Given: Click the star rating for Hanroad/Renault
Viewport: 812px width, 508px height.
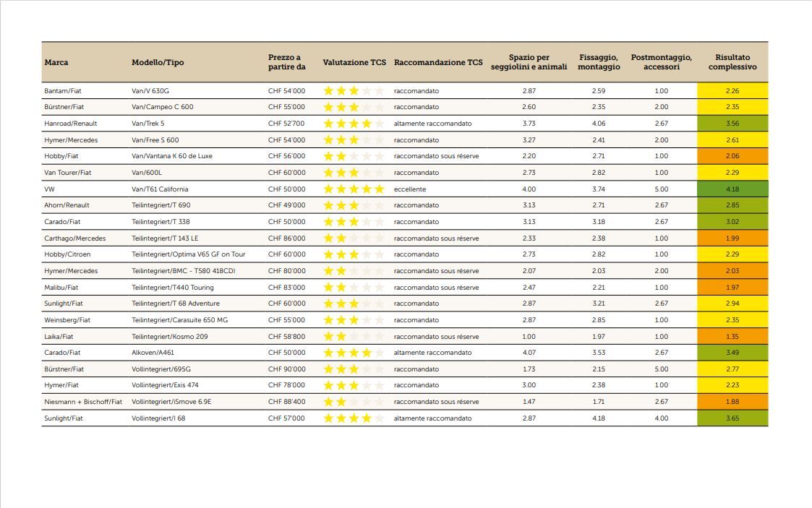Looking at the screenshot, I should click(x=354, y=124).
